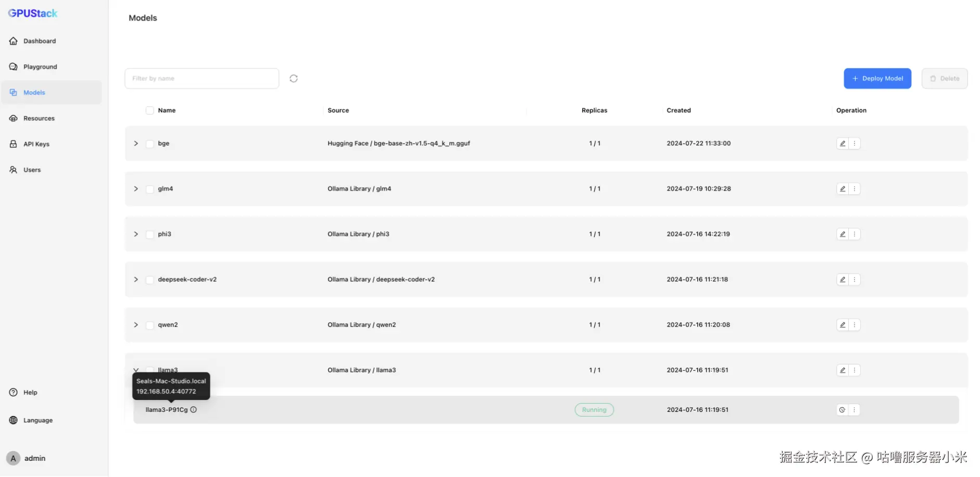Go to Resources in the sidebar
This screenshot has width=980, height=477.
tap(39, 118)
